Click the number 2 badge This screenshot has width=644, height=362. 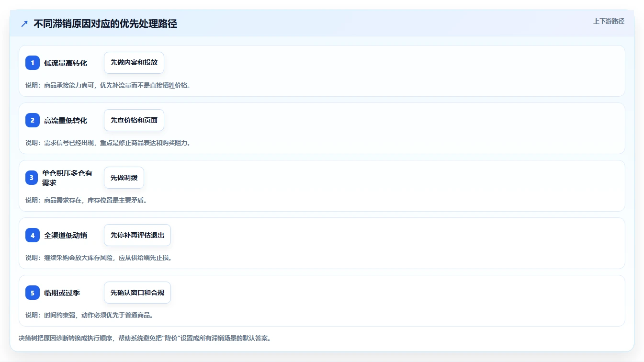coord(33,120)
